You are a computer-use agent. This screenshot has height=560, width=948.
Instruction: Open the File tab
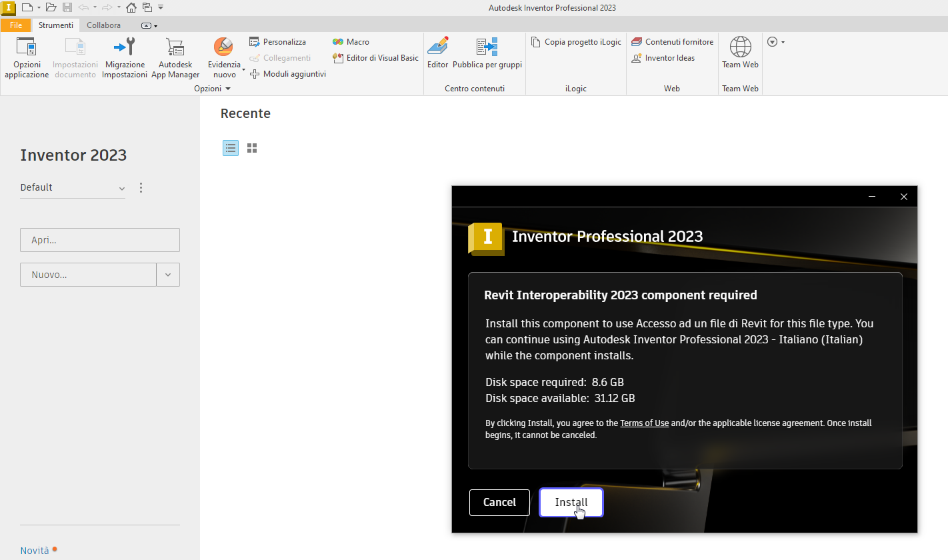(16, 25)
